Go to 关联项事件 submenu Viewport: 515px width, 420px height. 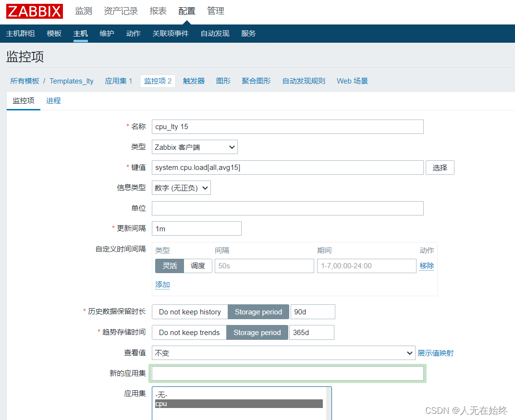coord(171,34)
